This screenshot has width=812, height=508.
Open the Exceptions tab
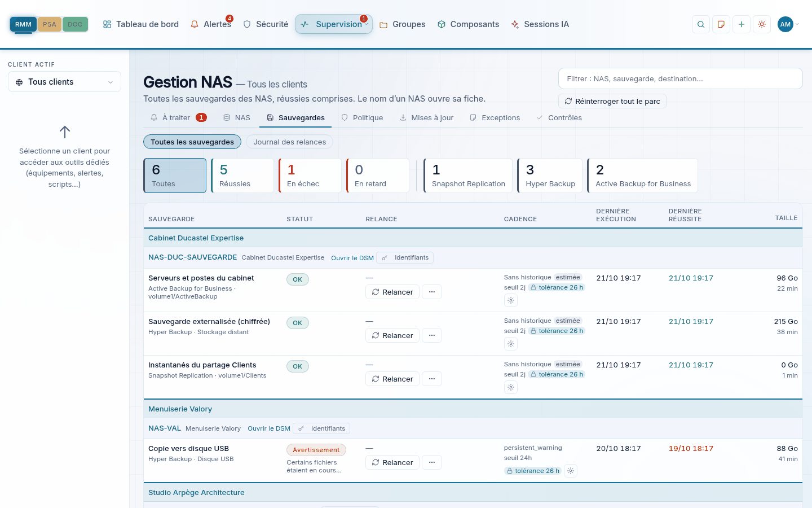[x=495, y=118]
